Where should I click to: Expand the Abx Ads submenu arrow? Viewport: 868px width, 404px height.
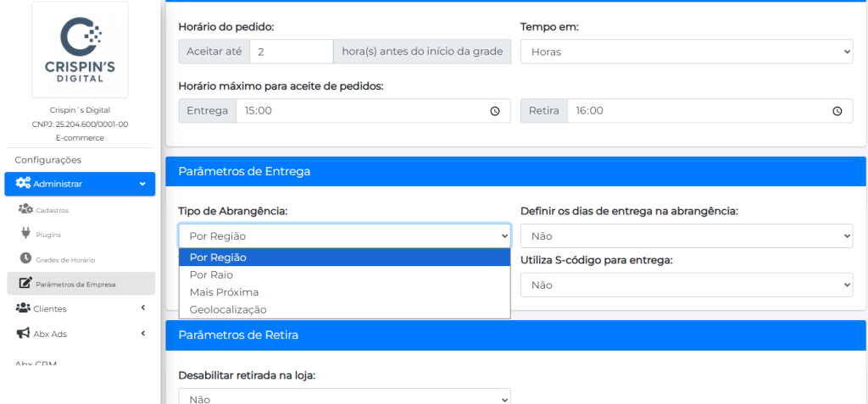click(142, 334)
